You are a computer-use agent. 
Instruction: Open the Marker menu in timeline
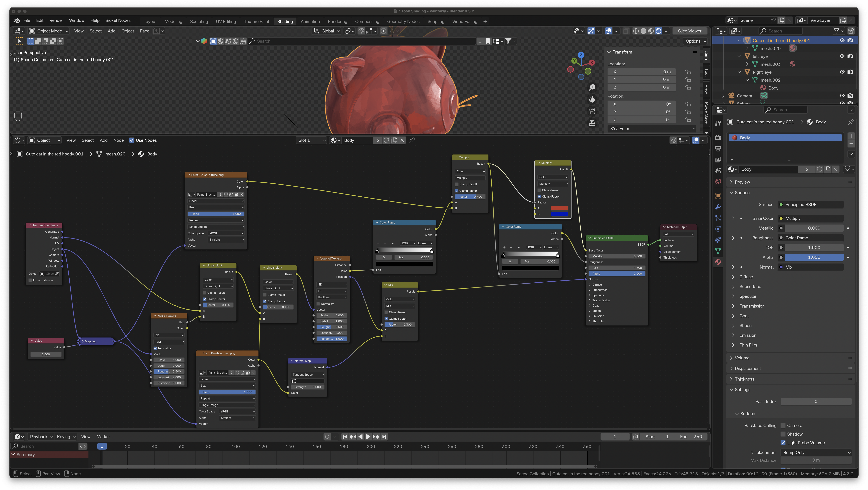click(103, 437)
